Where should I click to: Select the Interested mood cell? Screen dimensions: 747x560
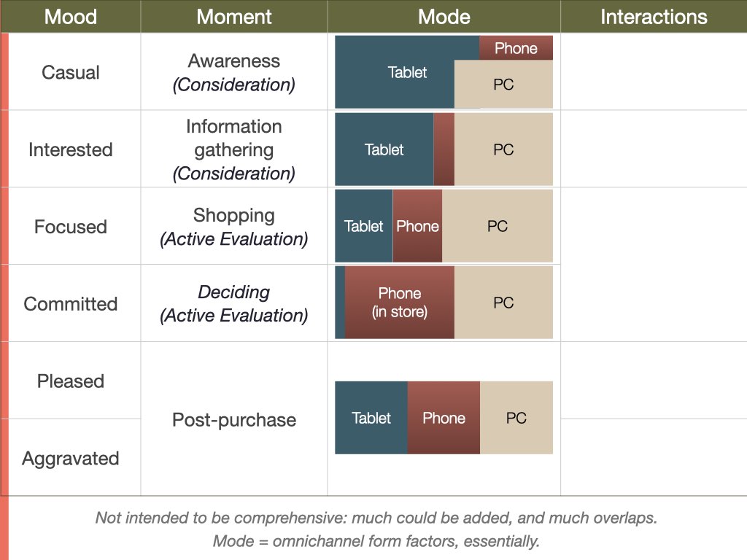(x=71, y=149)
